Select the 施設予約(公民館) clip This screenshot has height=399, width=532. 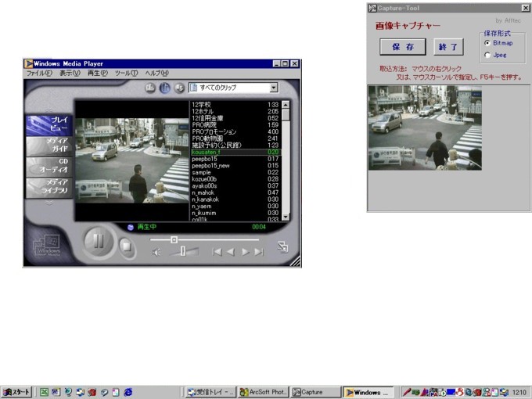point(235,146)
